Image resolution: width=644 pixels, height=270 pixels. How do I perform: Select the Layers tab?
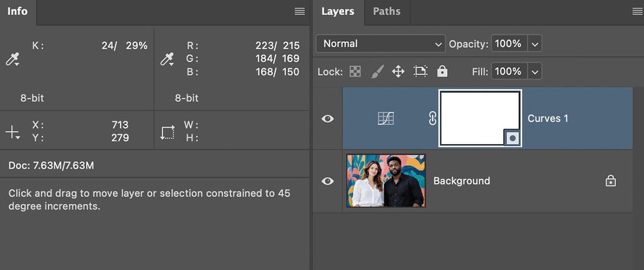point(338,11)
